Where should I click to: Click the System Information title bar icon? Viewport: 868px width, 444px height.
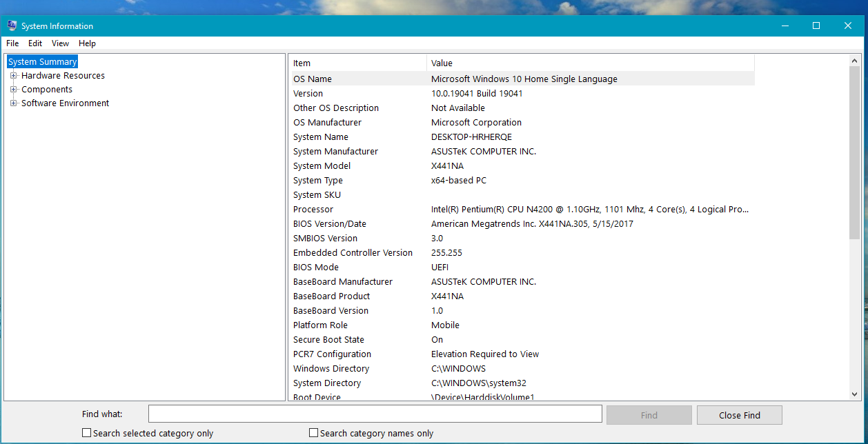pos(12,26)
